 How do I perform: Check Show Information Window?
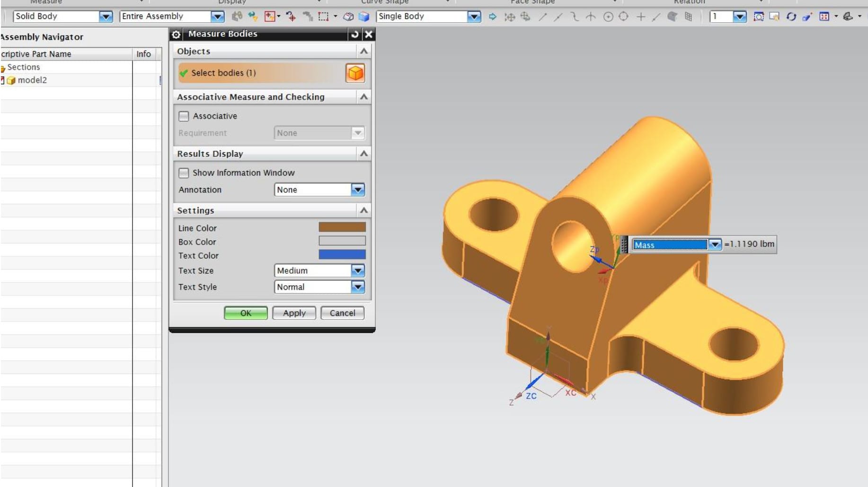point(183,173)
